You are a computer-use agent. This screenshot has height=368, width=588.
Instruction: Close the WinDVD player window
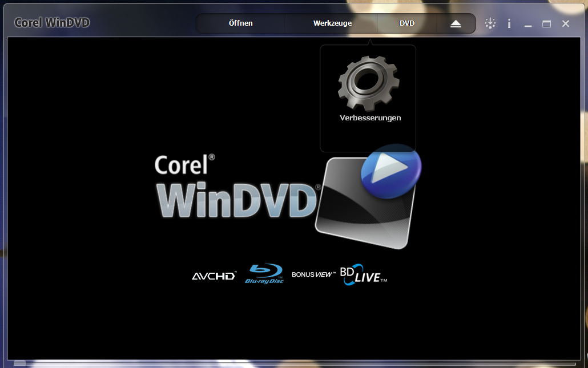tap(566, 23)
